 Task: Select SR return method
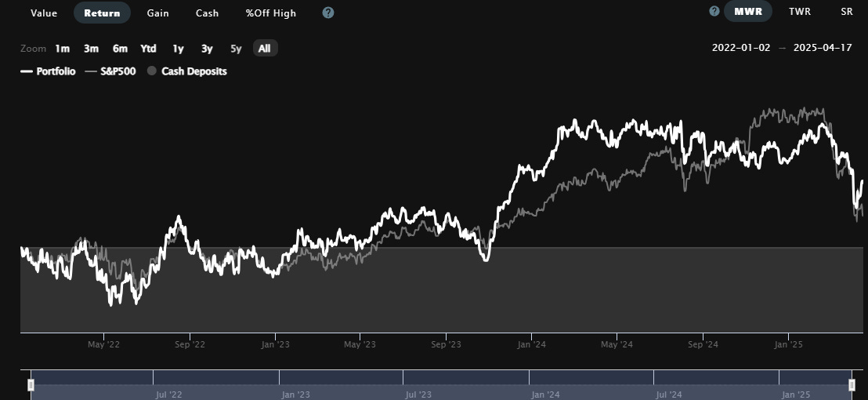(846, 11)
